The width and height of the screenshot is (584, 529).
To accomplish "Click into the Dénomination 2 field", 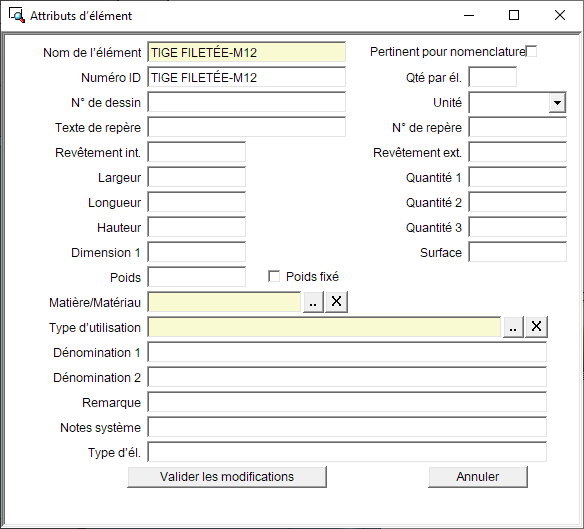I will pyautogui.click(x=347, y=377).
